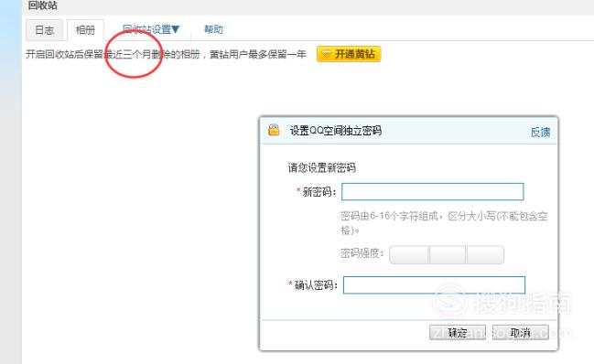Click the 回收站 heading text
The image size is (594, 364).
tap(42, 5)
